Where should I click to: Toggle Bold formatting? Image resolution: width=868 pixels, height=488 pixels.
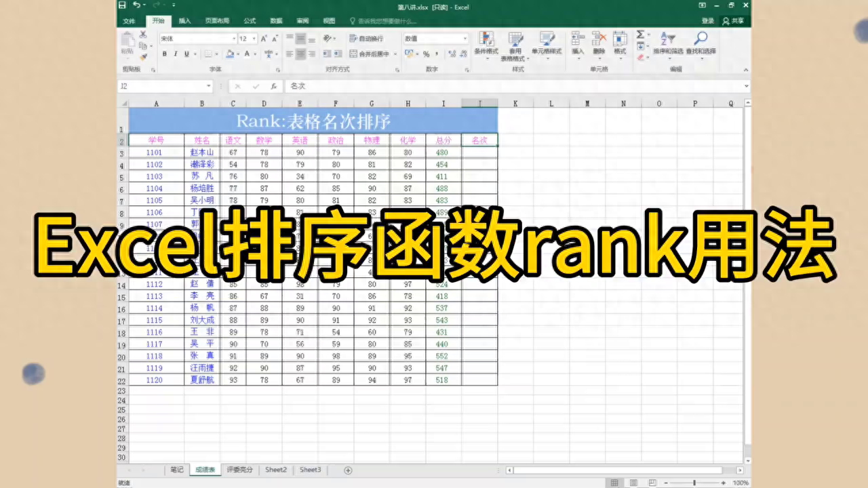(164, 54)
